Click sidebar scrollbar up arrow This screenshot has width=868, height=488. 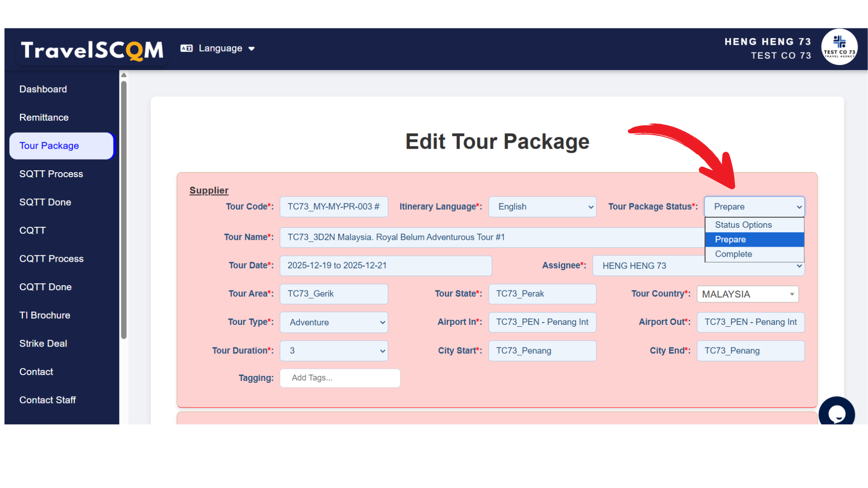point(123,75)
